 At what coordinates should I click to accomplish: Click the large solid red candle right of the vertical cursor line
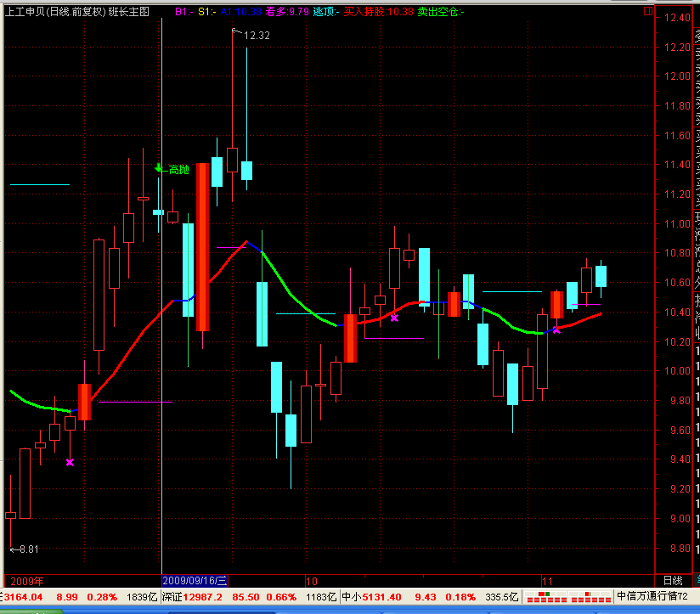[203, 247]
